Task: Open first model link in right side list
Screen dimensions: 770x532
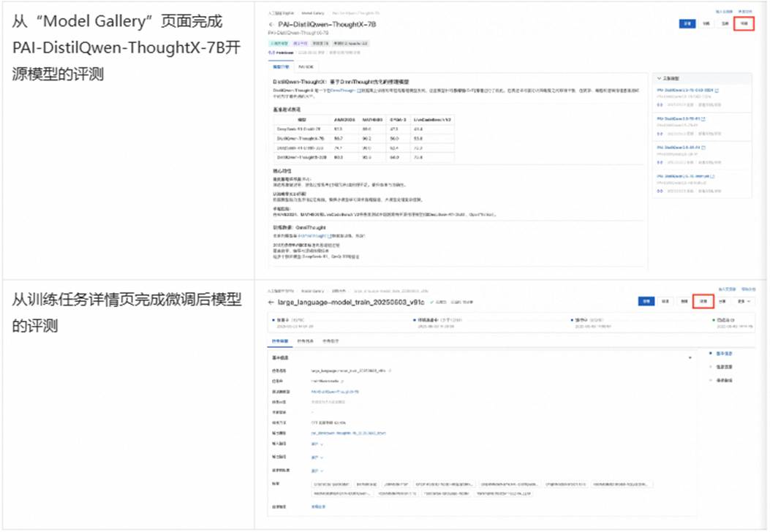Action: [685, 91]
